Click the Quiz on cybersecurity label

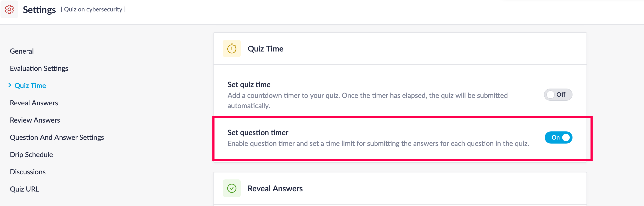tap(93, 10)
